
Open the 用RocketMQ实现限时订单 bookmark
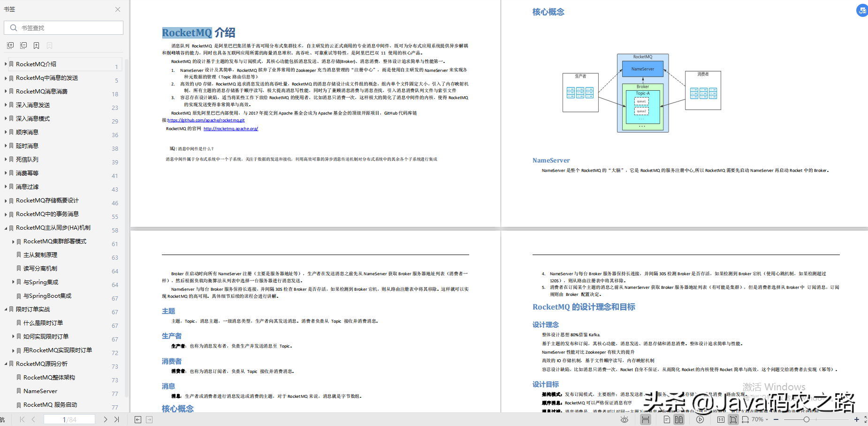[x=58, y=350]
